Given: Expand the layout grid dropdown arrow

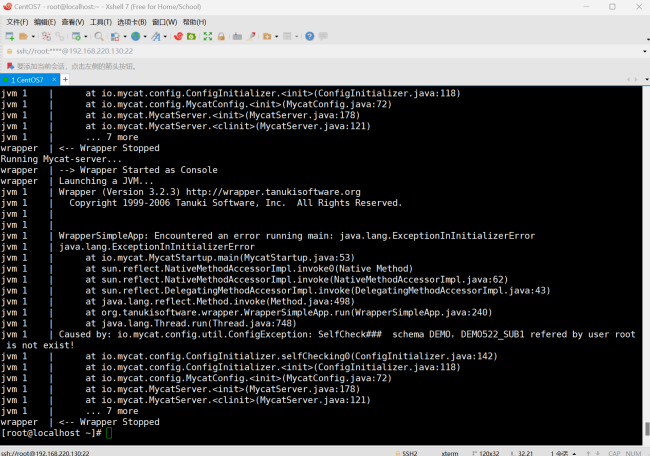Looking at the screenshot, I should tap(296, 36).
